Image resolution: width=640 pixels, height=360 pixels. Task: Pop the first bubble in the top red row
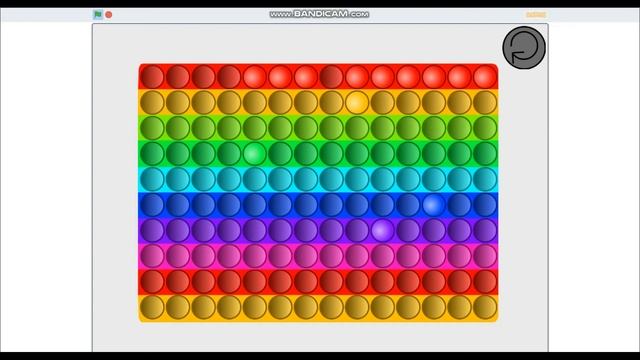(x=152, y=77)
